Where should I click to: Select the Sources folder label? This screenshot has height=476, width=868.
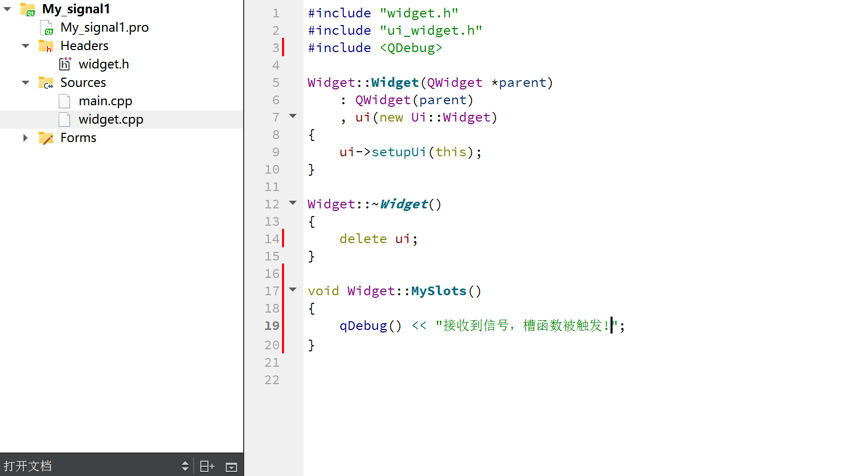click(83, 83)
